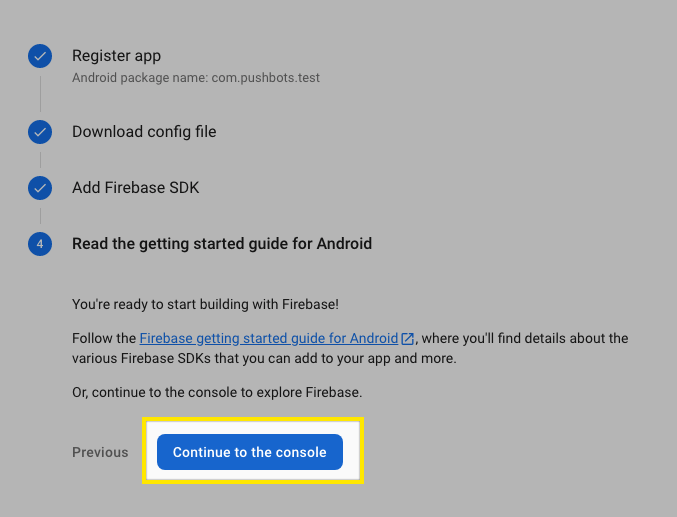Click the connector line below Register app icon
The image size is (677, 517).
[41, 94]
